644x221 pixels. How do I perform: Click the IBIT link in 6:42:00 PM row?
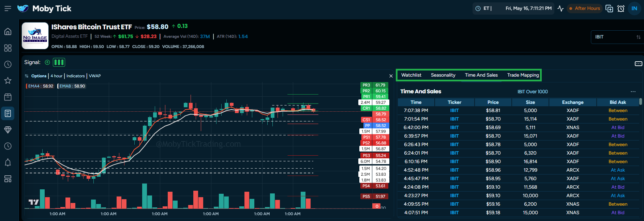coord(454,128)
